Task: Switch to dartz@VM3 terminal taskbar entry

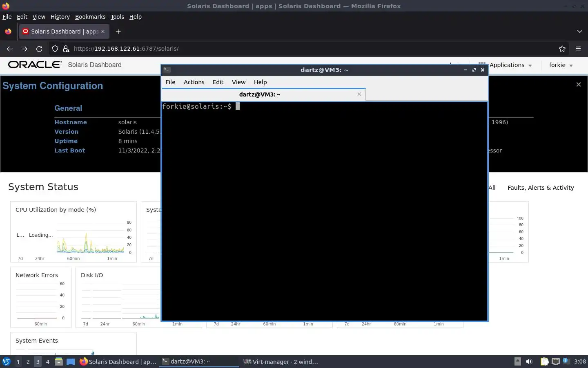Action: (199, 361)
